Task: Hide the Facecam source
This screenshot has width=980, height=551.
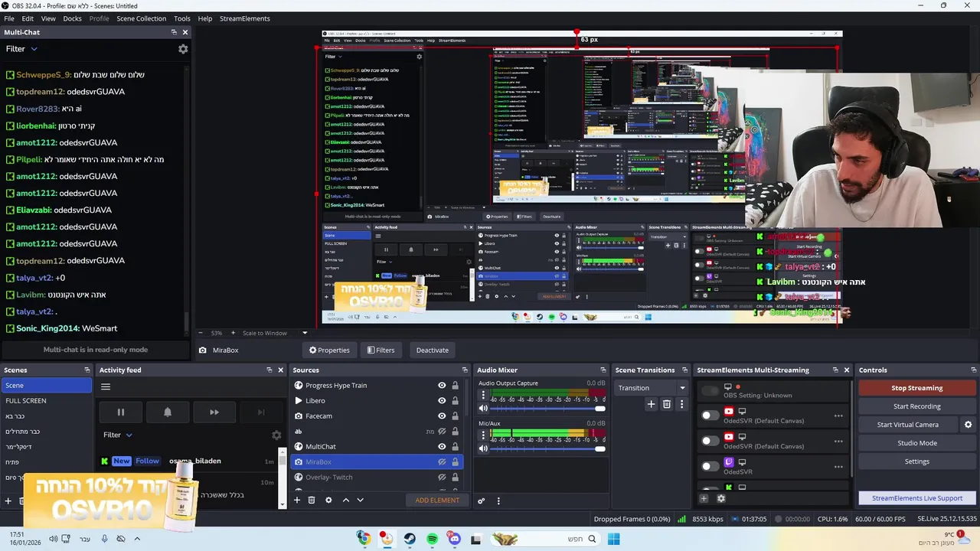Action: (x=442, y=416)
